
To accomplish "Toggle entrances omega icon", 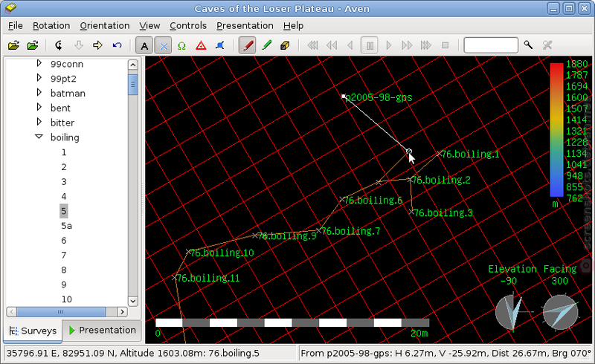I will [x=181, y=46].
